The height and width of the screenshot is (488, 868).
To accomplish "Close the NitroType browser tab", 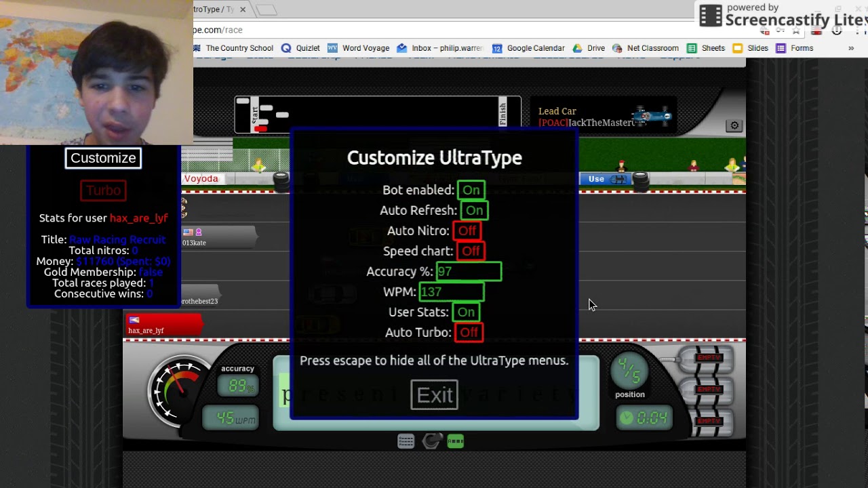I will (x=243, y=9).
